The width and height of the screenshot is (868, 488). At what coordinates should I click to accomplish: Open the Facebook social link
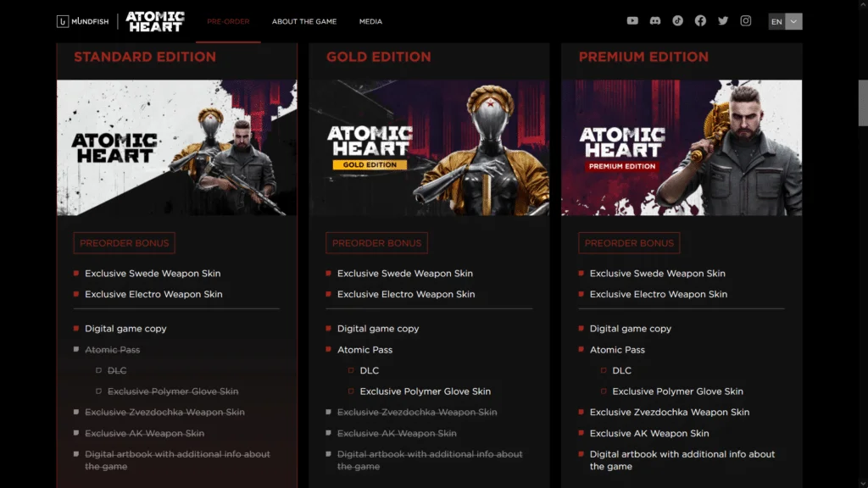pos(700,21)
